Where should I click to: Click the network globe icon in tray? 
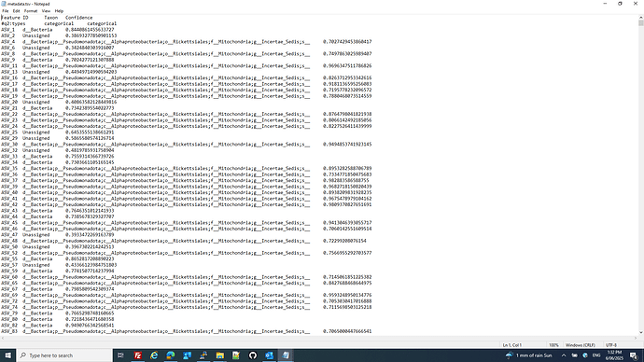tap(585, 355)
